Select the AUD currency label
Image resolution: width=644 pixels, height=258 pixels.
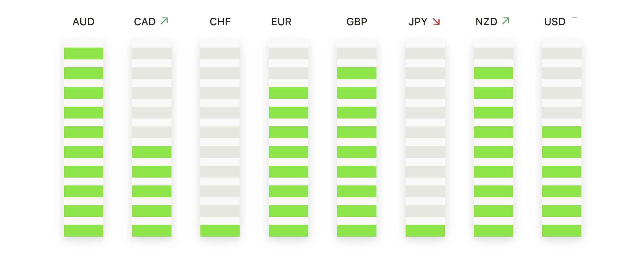(84, 22)
